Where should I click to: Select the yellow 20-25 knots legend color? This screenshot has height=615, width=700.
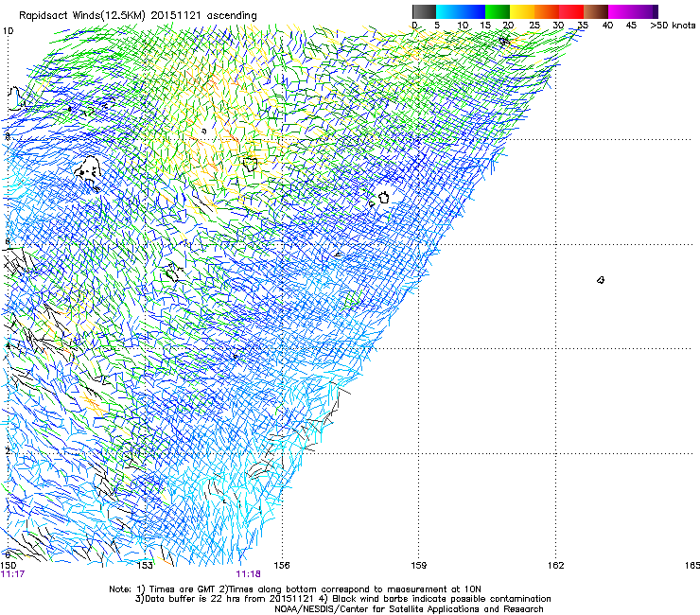(x=522, y=11)
